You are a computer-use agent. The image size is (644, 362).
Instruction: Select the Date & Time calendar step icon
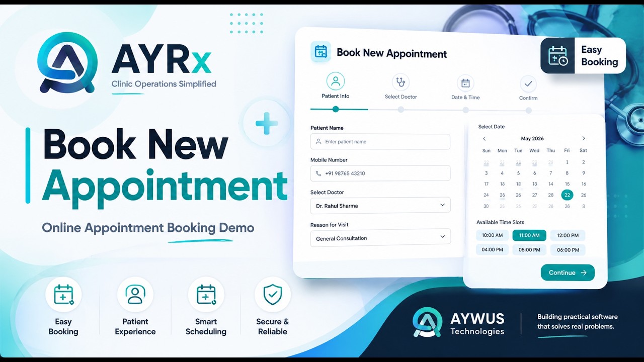coord(465,83)
